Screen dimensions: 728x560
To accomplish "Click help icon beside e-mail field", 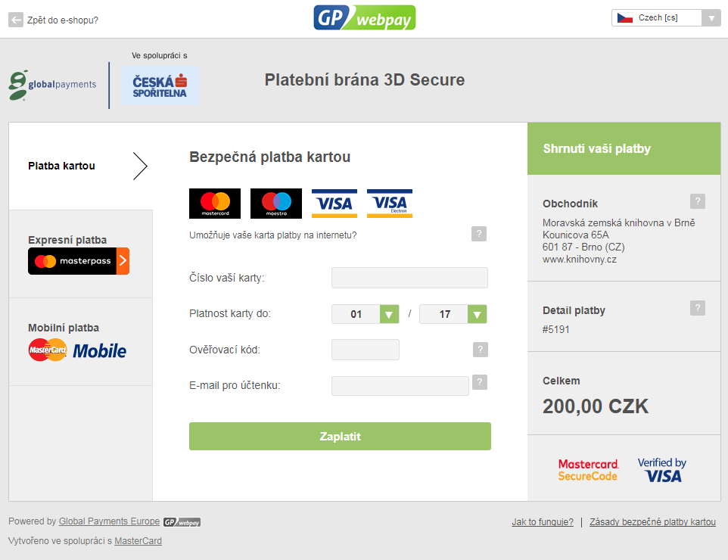I will [x=480, y=382].
